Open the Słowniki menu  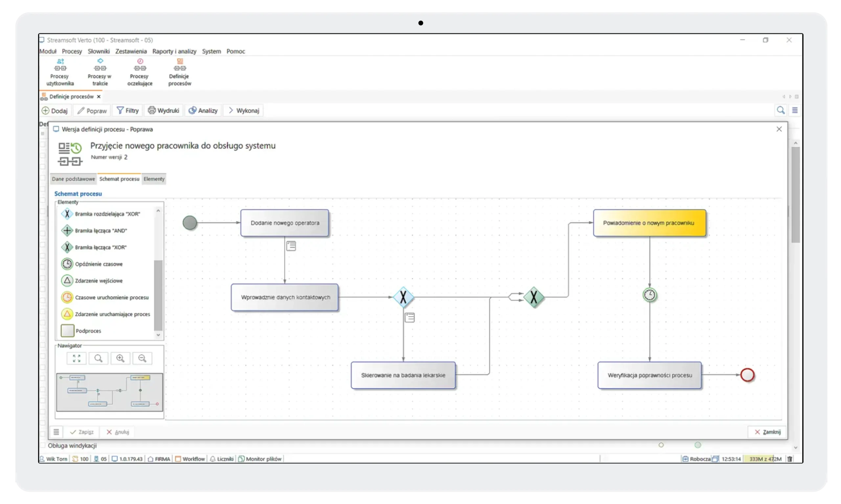[x=99, y=51]
